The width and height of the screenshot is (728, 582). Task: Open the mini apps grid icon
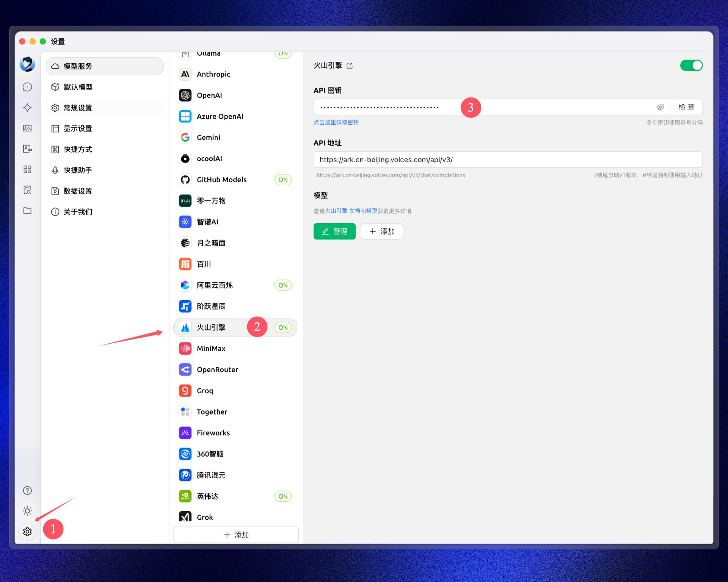27,169
